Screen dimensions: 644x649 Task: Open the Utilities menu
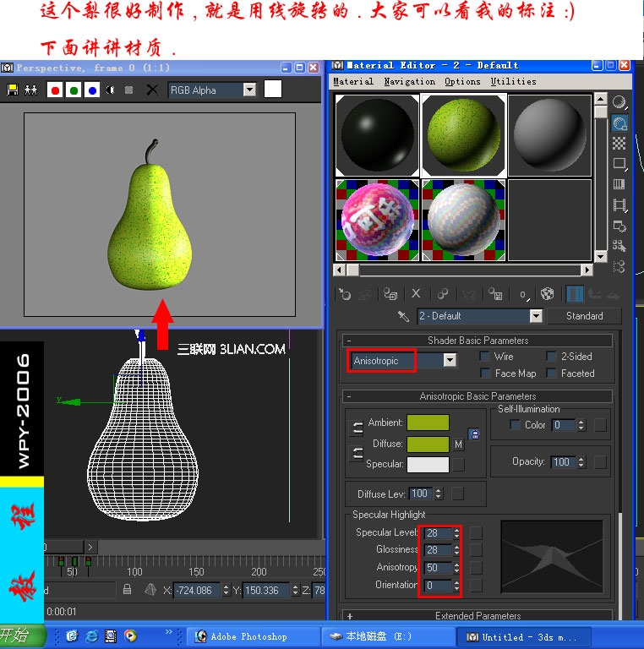point(513,81)
